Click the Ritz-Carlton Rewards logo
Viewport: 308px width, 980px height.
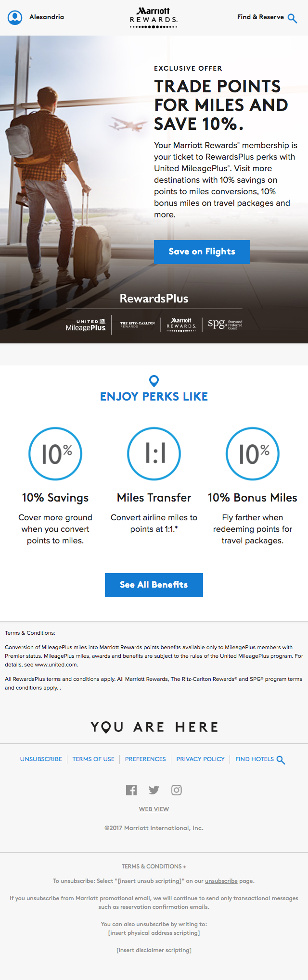pos(137,325)
